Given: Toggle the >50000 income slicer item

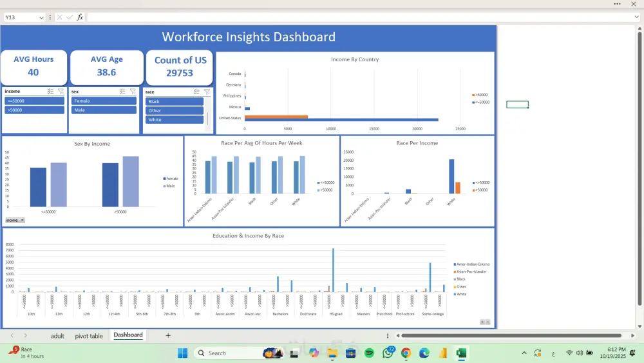Looking at the screenshot, I should coord(35,110).
